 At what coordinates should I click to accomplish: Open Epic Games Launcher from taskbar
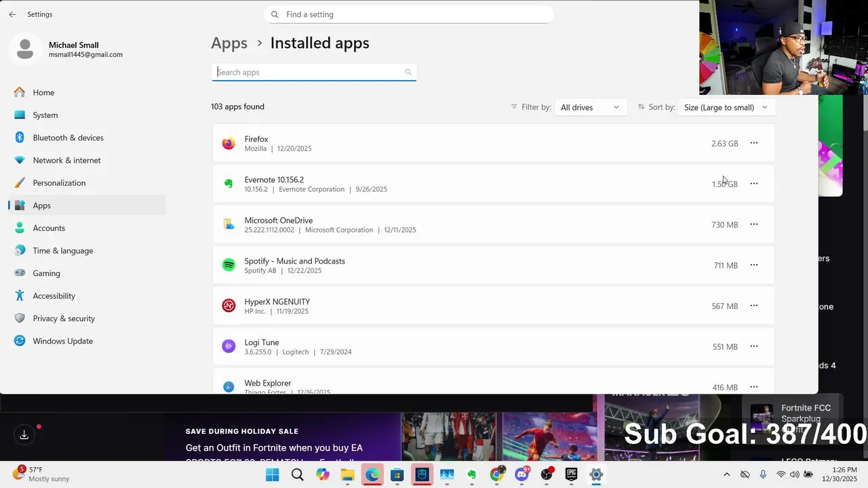[571, 474]
